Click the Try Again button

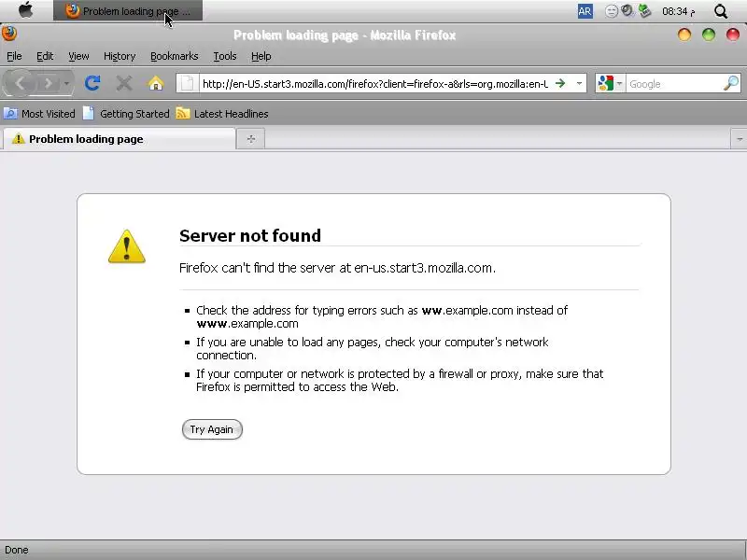[x=212, y=429]
